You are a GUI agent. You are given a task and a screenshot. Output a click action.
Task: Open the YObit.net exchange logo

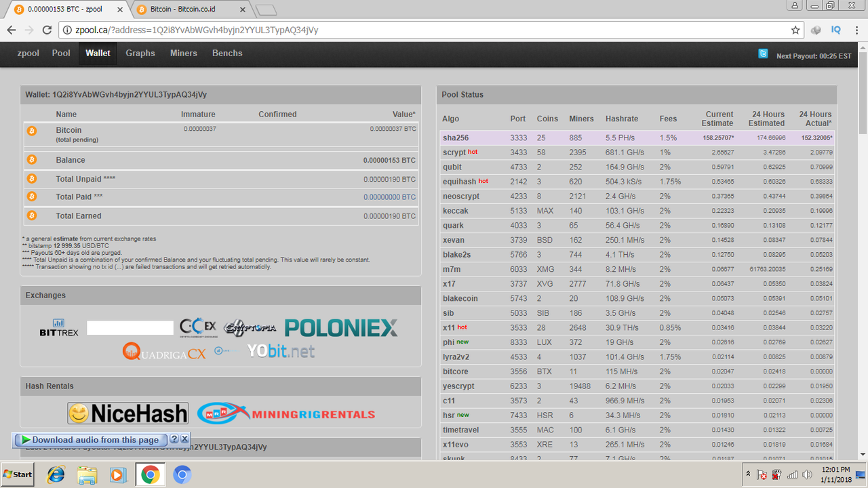coord(281,351)
